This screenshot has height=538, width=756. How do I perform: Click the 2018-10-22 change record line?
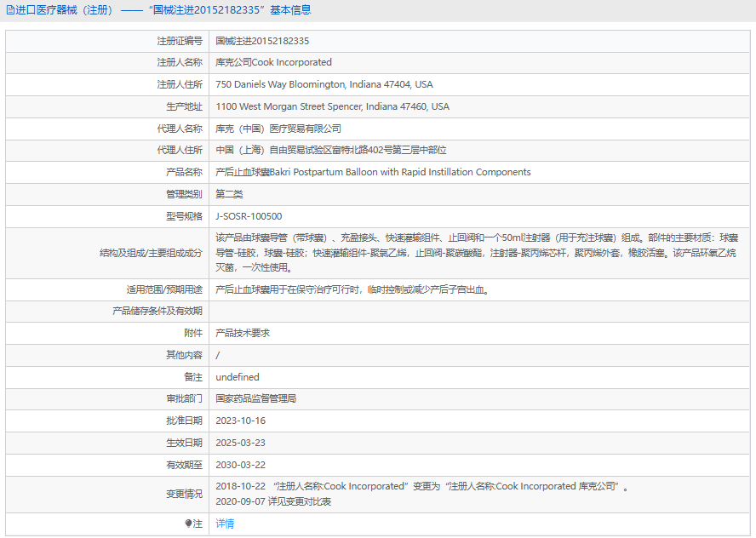(x=422, y=486)
